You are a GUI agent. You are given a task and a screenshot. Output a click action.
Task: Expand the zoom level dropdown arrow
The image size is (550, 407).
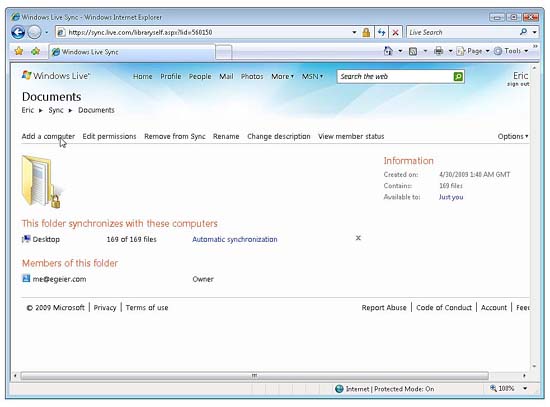525,388
